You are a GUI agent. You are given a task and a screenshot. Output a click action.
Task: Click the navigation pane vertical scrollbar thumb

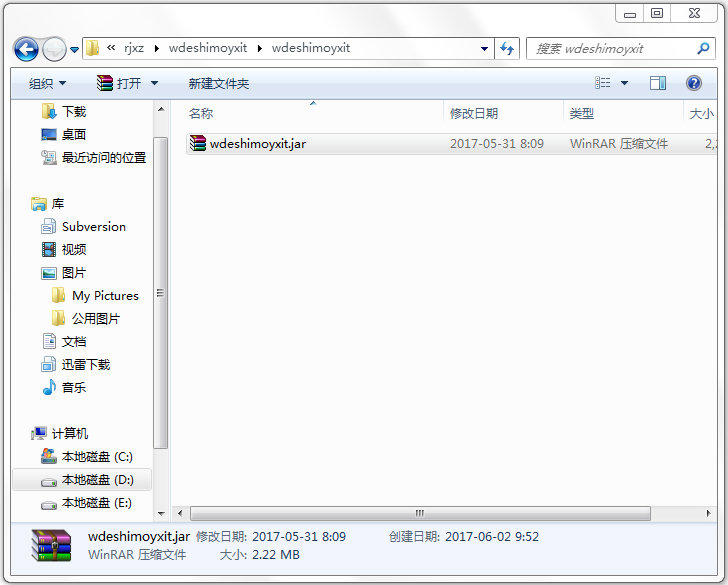pyautogui.click(x=161, y=293)
